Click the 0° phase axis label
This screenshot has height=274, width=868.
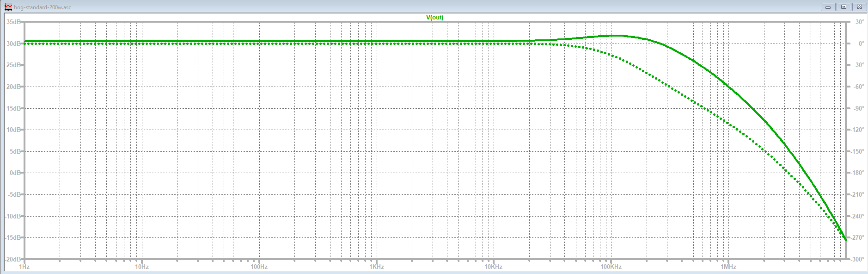tap(861, 44)
